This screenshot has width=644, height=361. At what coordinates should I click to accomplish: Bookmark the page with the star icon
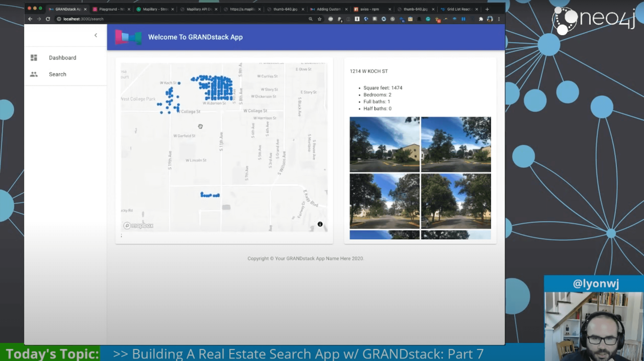click(x=319, y=19)
